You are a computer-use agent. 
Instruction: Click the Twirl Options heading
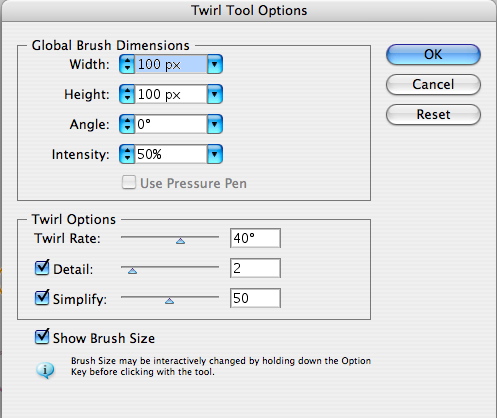point(74,220)
